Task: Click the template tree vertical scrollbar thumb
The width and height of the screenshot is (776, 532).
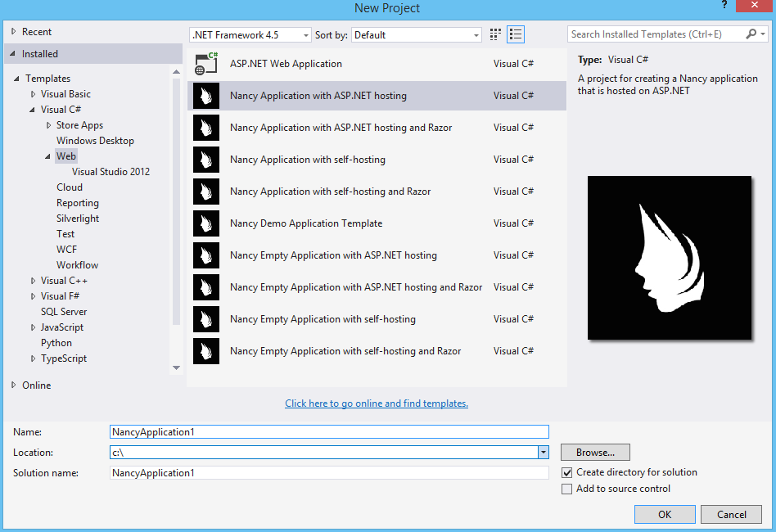Action: coord(176,201)
